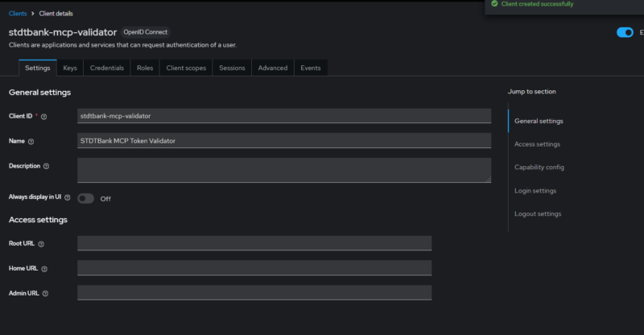
Task: Open the Root URL help icon
Action: [41, 244]
